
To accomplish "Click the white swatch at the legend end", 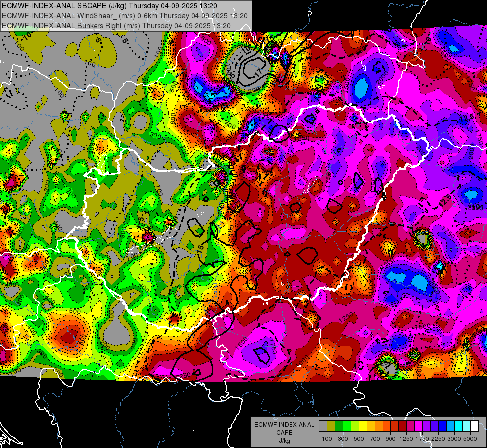I will coord(474,426).
